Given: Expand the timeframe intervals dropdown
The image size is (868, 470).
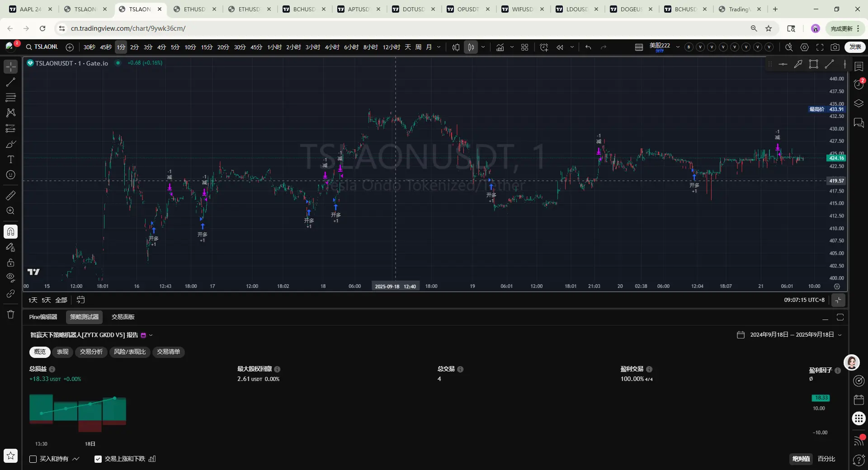Looking at the screenshot, I should (439, 47).
